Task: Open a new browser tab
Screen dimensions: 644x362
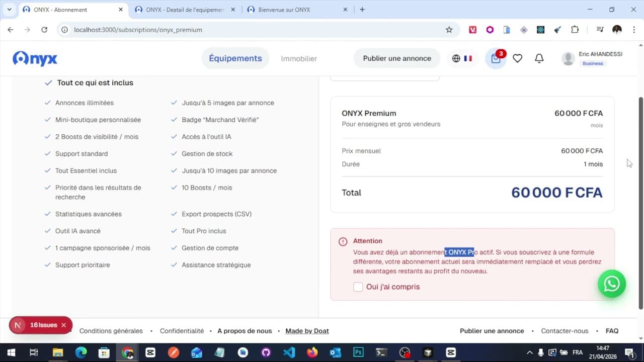Action: [362, 10]
